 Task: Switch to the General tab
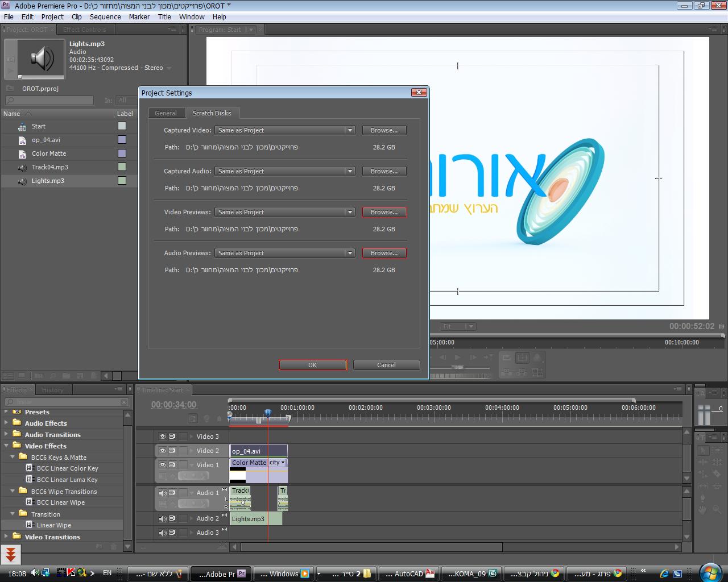(166, 113)
